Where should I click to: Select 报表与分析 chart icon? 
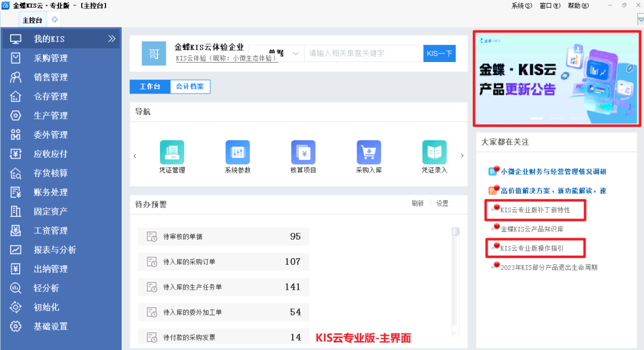pos(16,250)
